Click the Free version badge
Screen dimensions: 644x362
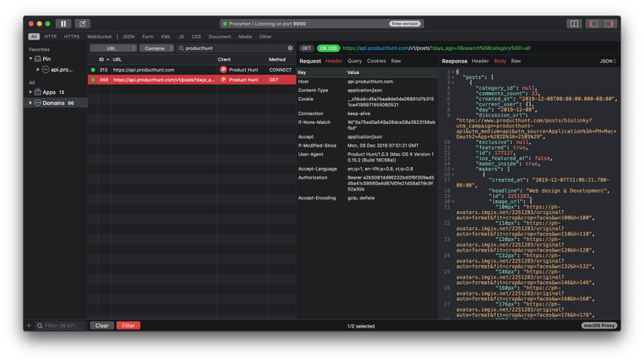(405, 24)
